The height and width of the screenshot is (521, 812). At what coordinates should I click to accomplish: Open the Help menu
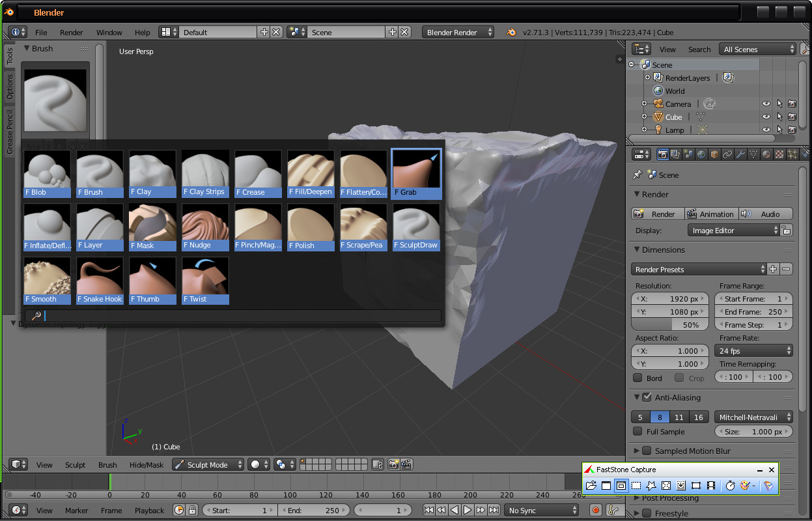143,32
